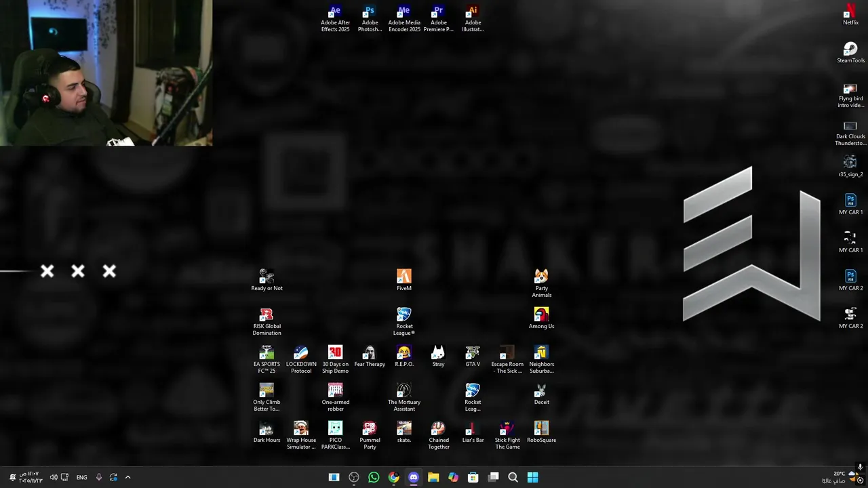The image size is (868, 488).
Task: Select the Only Climb Better Together icon
Action: click(x=267, y=398)
